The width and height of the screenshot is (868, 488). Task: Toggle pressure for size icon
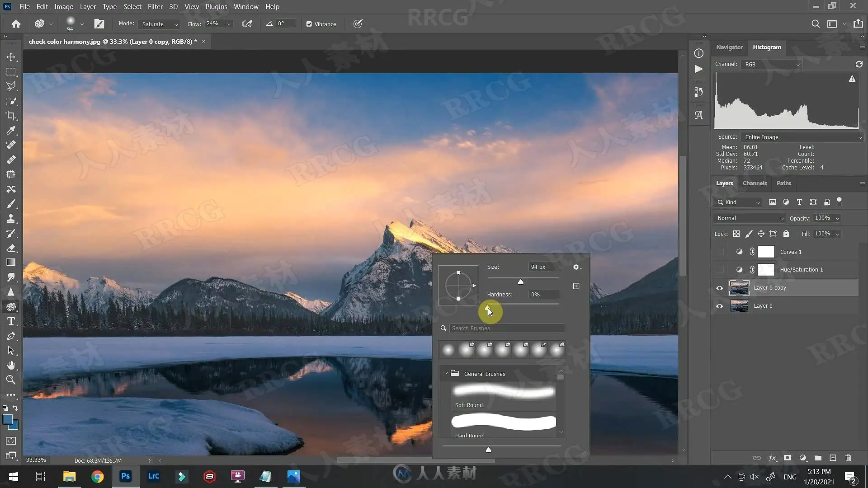coord(358,23)
